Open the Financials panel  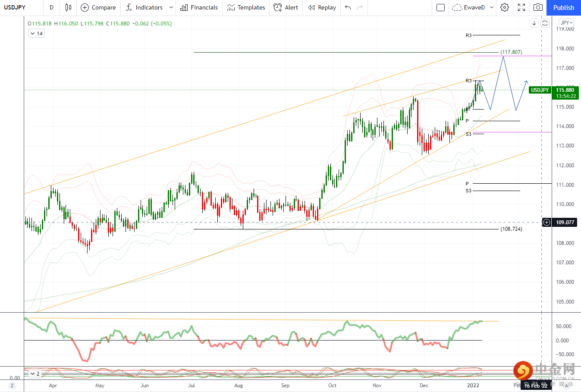pyautogui.click(x=199, y=7)
